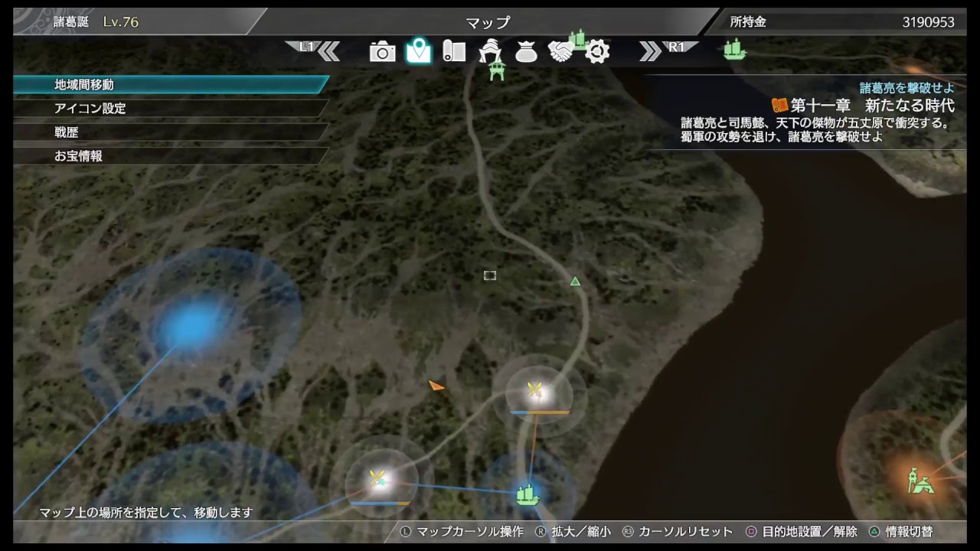Open the scroll item menu icon
This screenshot has width=980, height=551.
pyautogui.click(x=454, y=51)
